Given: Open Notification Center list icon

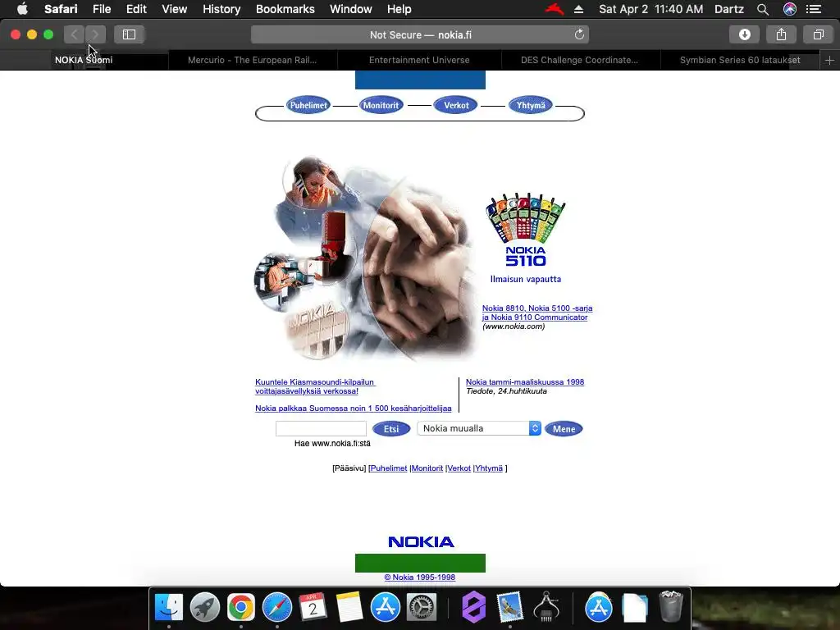Looking at the screenshot, I should [x=814, y=9].
